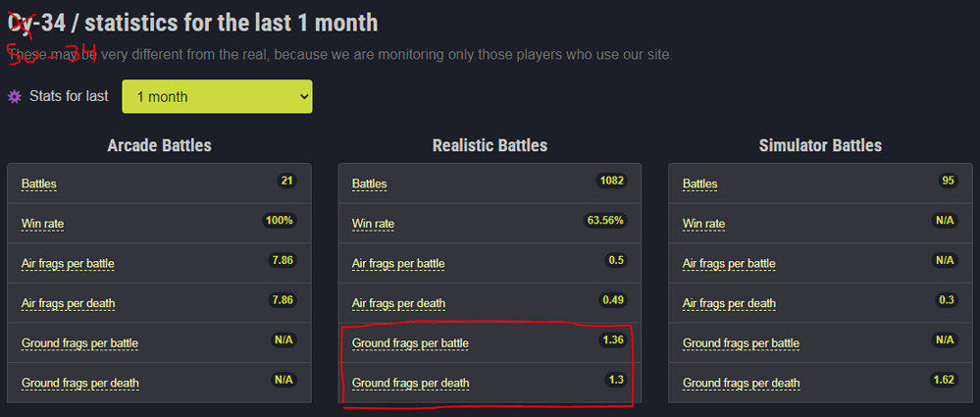
Task: Open the 1 month period dropdown
Action: pyautogui.click(x=217, y=97)
